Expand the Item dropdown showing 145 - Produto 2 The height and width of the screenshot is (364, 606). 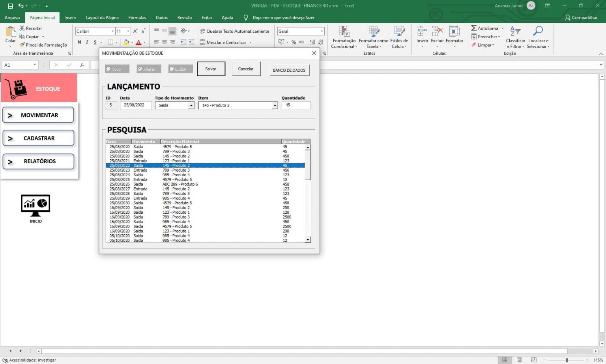point(275,105)
